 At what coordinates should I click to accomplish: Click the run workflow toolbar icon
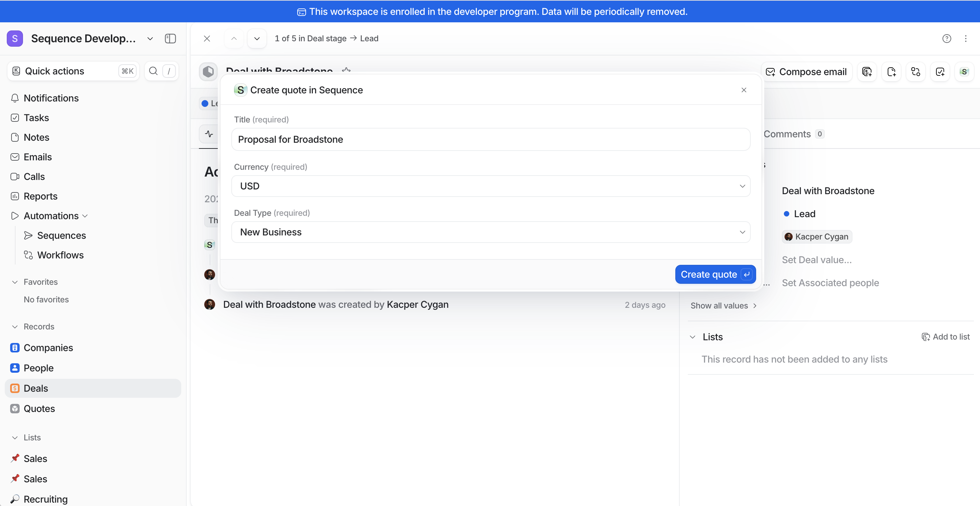[915, 71]
